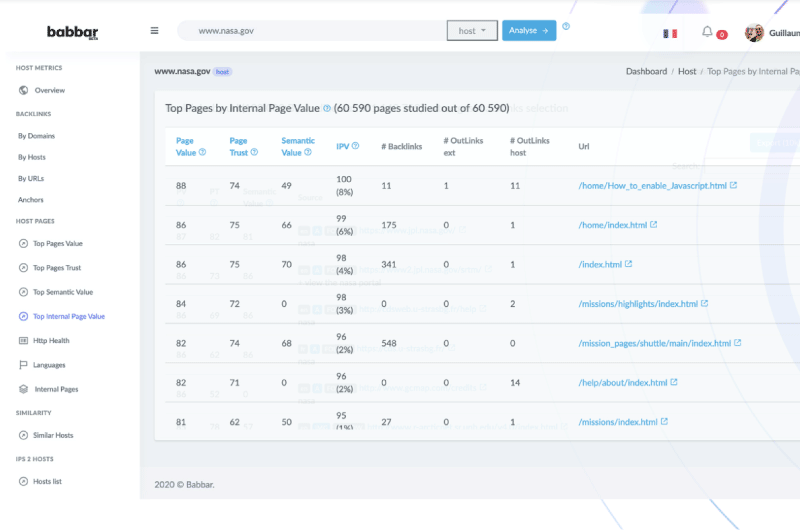Viewport: 800px width, 530px height.
Task: Click the host badge next to www.nasa.gov
Action: [222, 72]
